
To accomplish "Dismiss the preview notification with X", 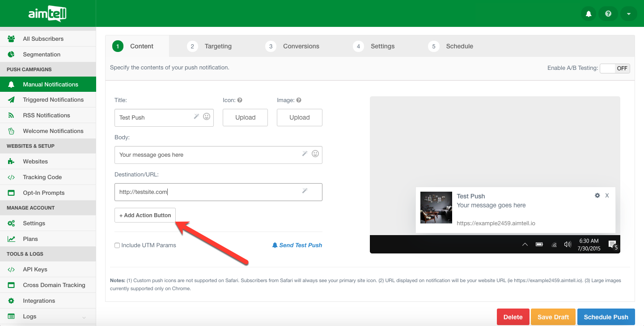I will [x=607, y=196].
